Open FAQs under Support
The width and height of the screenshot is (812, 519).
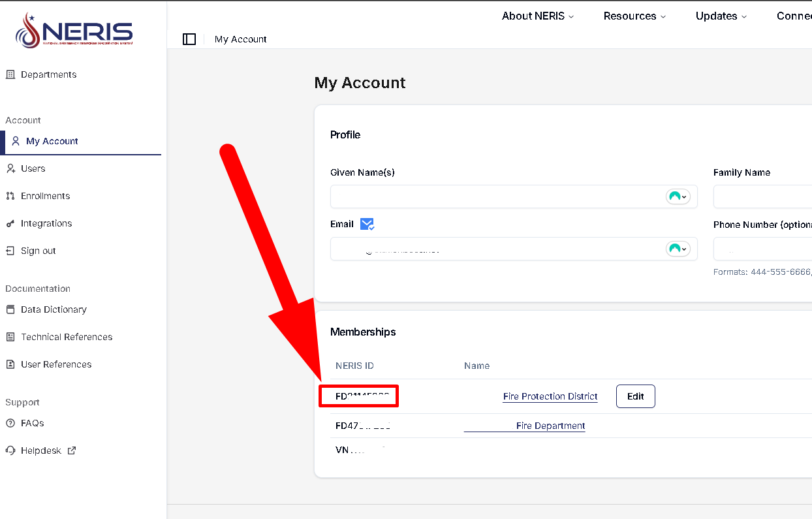[32, 423]
